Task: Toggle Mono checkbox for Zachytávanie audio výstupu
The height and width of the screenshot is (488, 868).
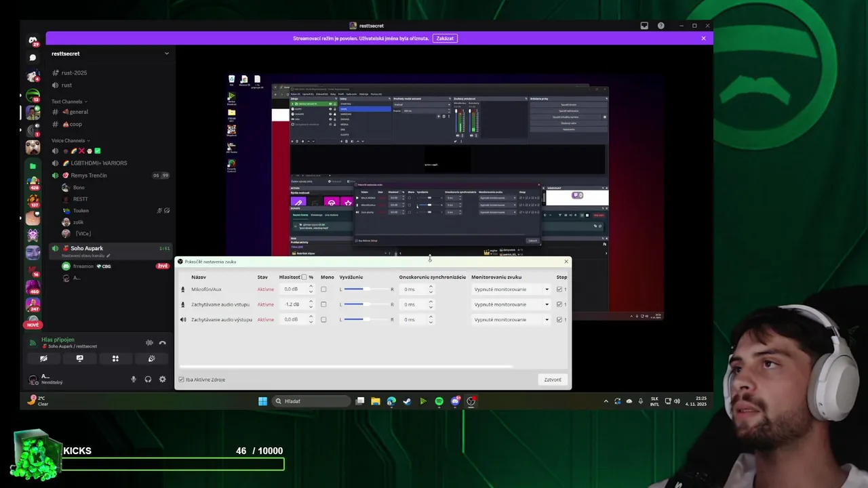Action: tap(323, 319)
